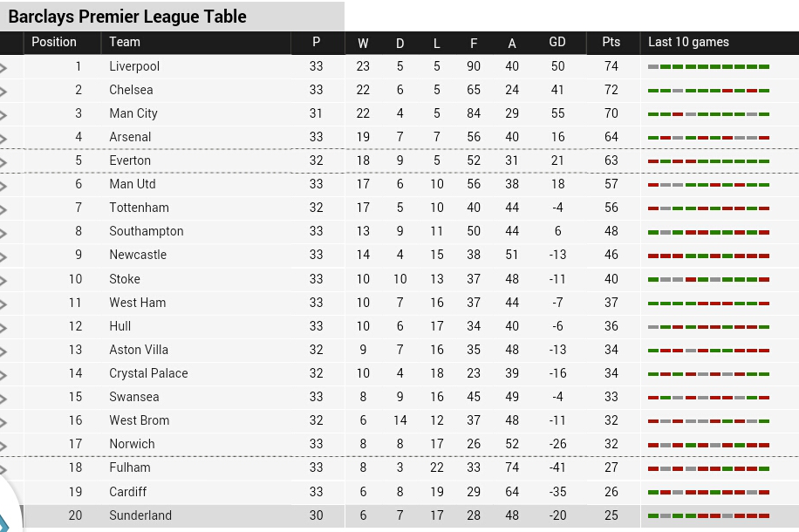Click the Position column header

coord(54,42)
